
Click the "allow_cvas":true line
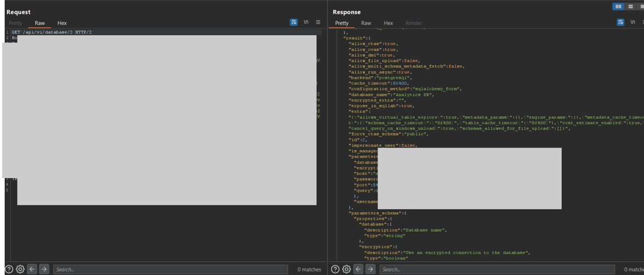pos(374,49)
